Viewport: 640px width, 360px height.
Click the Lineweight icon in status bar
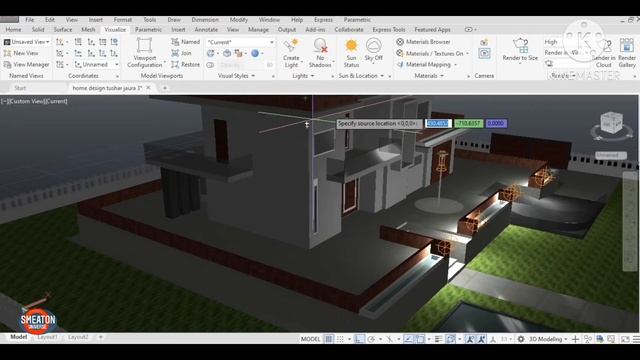coord(438,339)
